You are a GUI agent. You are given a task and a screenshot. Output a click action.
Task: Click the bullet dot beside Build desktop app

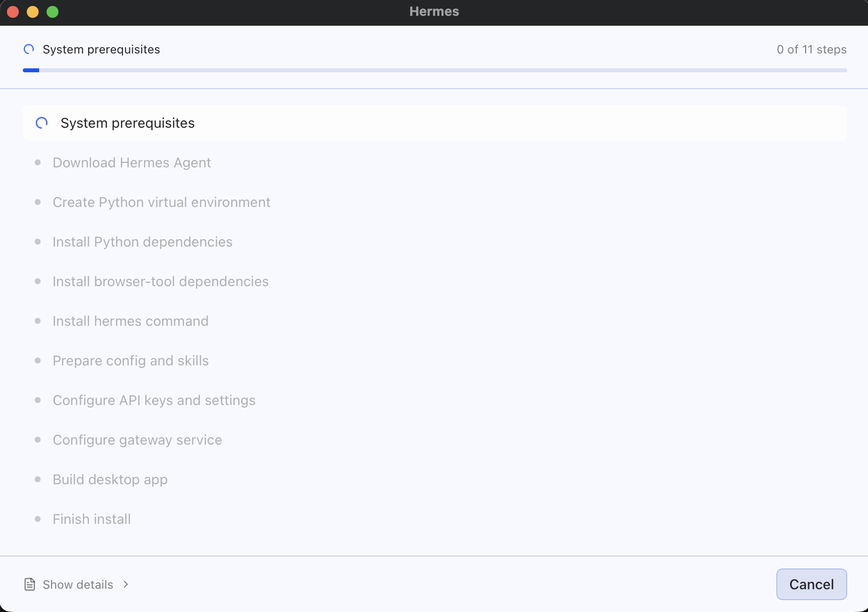pos(38,479)
